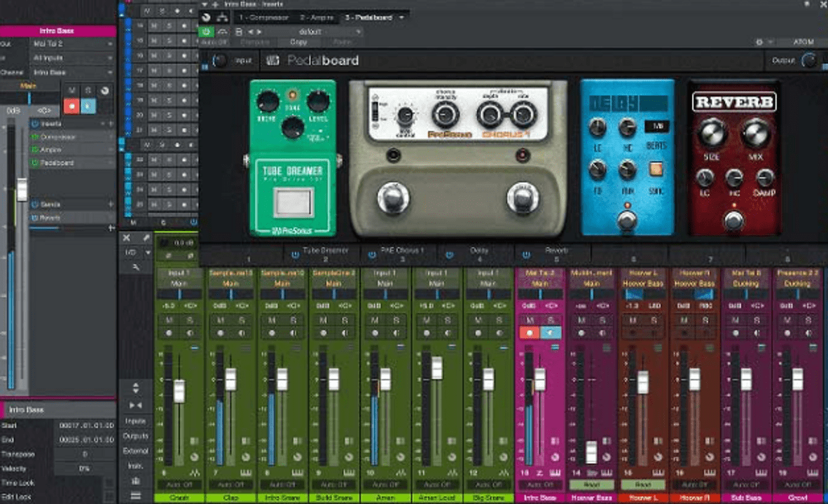Select the Amen Loud channel name label
Screen dimensions: 828x504
pyautogui.click(x=436, y=498)
